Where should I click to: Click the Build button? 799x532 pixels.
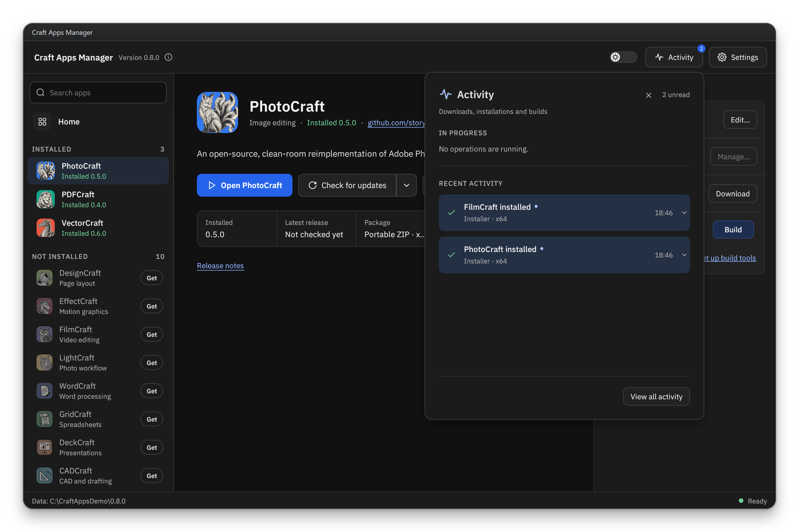tap(733, 230)
